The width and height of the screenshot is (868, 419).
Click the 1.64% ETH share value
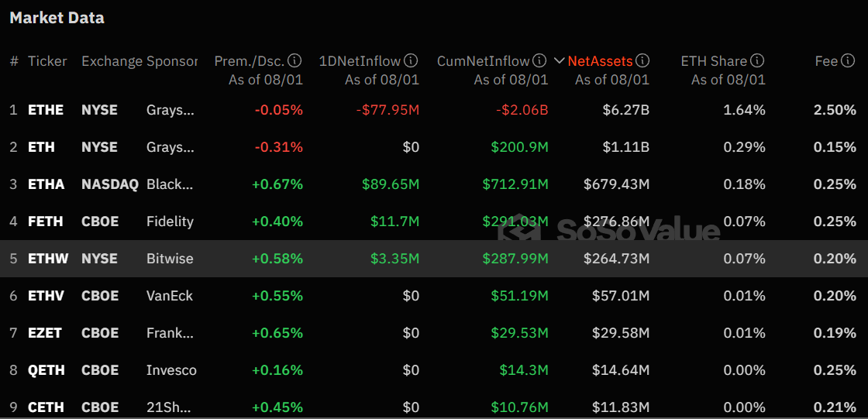[x=746, y=110]
